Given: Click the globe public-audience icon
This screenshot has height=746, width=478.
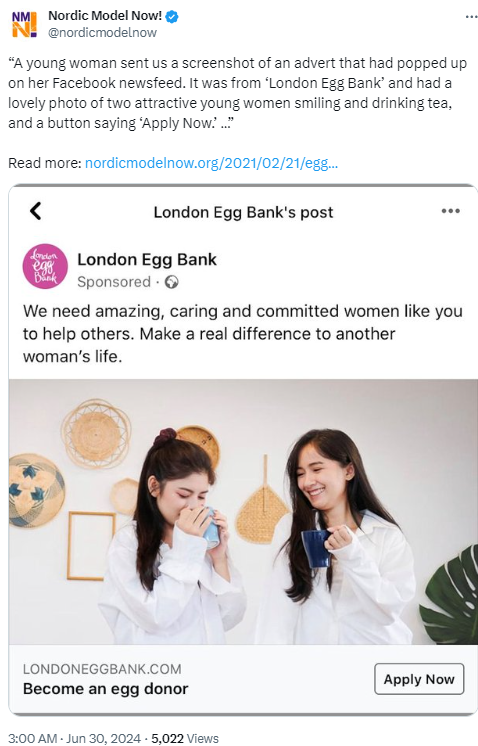Looking at the screenshot, I should [x=171, y=282].
